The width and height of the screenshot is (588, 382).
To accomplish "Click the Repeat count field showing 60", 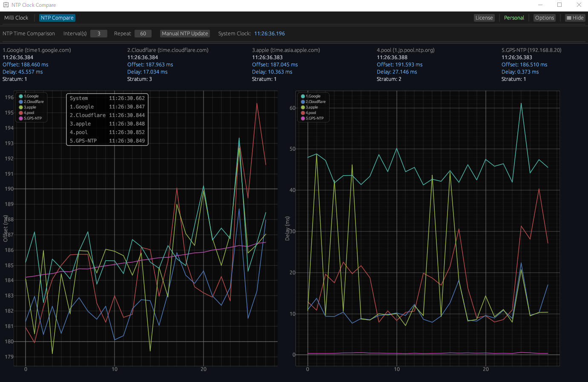I will click(143, 34).
